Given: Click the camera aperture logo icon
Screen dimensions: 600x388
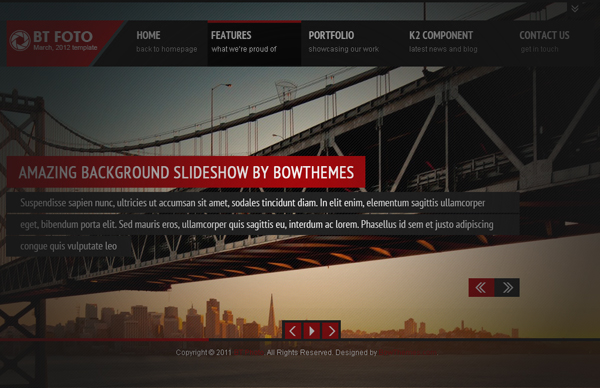Looking at the screenshot, I should point(20,41).
